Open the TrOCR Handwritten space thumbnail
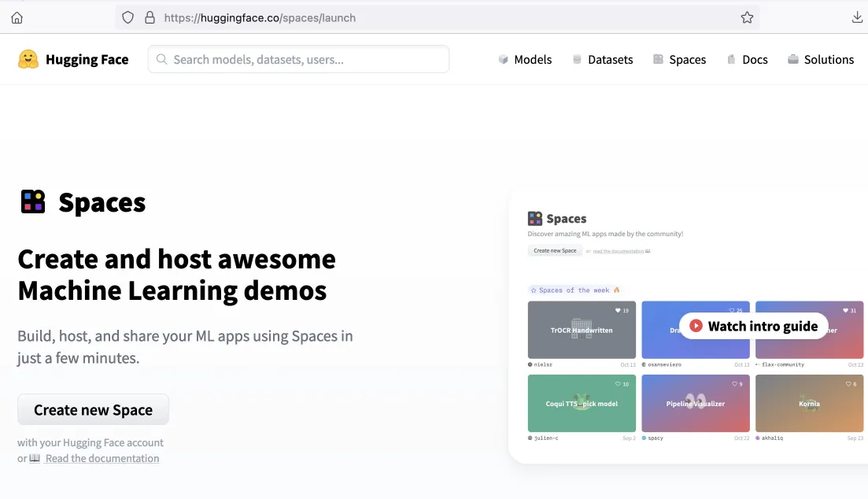 tap(582, 330)
